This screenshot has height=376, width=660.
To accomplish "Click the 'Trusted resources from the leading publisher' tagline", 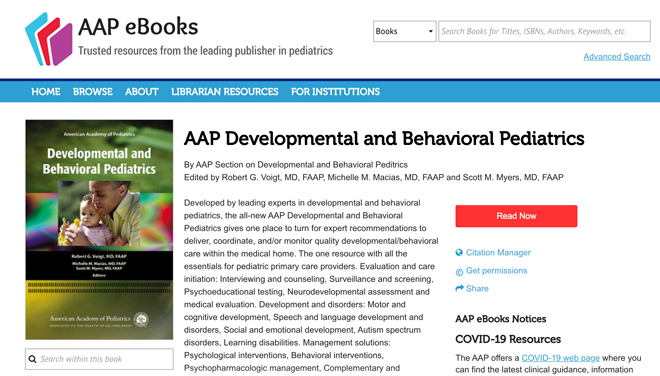I will coord(205,51).
